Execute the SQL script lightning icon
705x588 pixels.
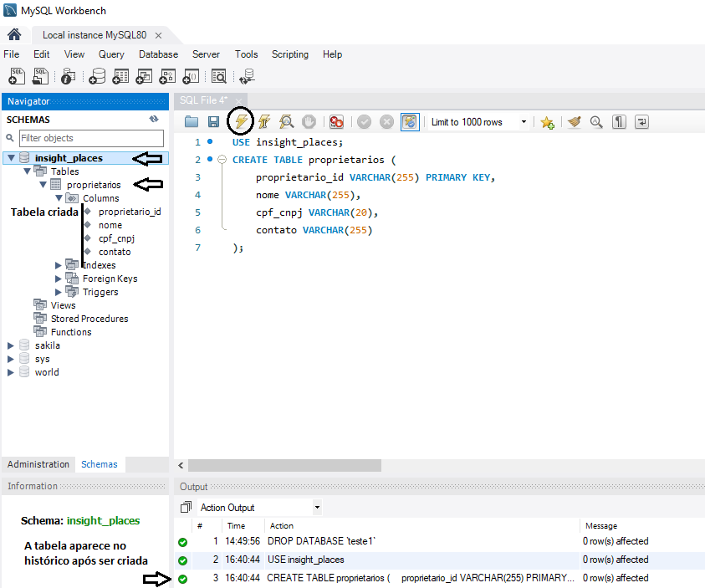tap(241, 121)
